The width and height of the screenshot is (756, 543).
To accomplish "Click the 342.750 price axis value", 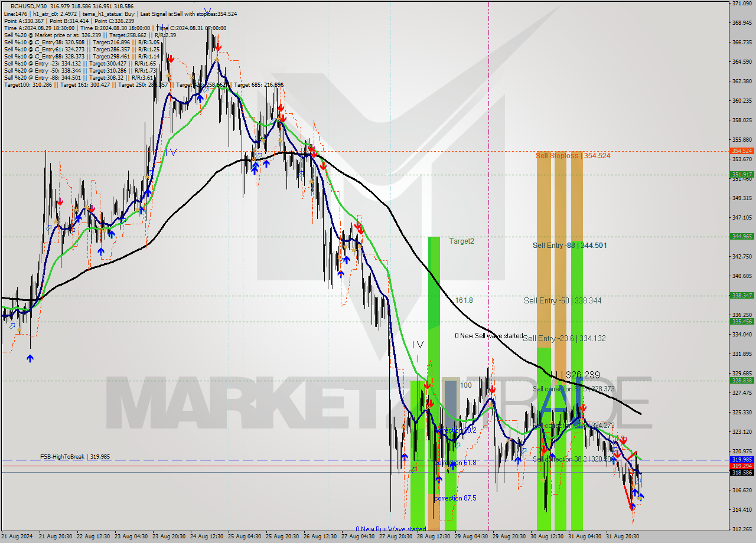I will pyautogui.click(x=742, y=257).
